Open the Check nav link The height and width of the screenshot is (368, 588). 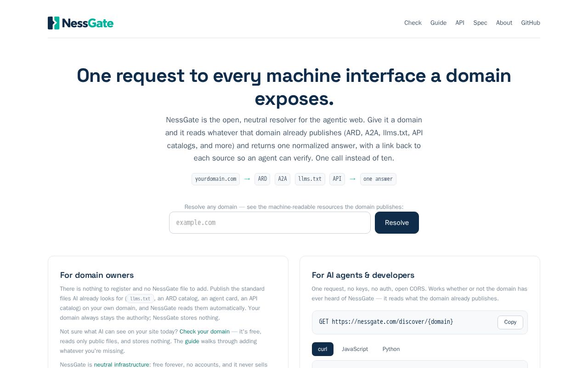click(413, 23)
